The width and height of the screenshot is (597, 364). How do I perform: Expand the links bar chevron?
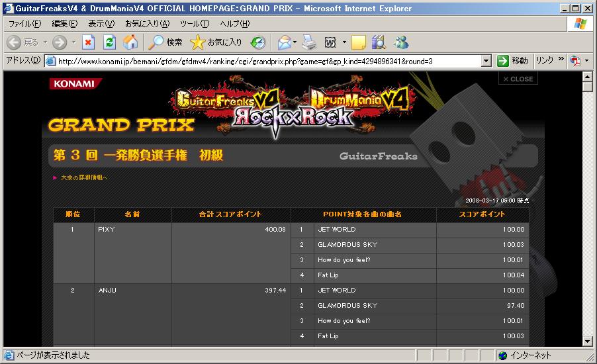point(561,59)
